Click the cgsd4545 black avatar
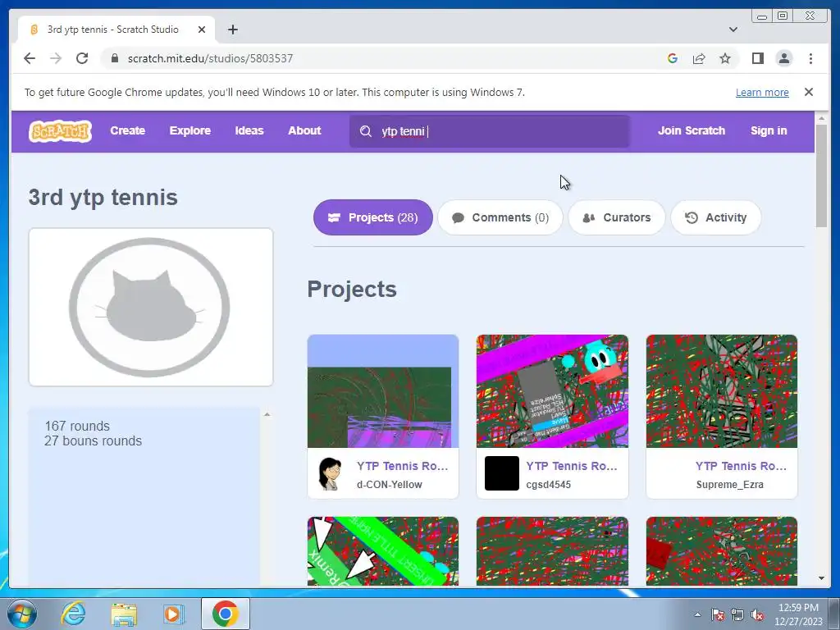Screen dimensions: 840x630 point(502,473)
